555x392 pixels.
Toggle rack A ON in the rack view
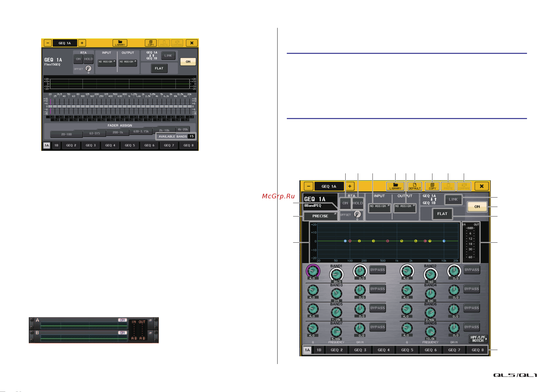click(122, 320)
